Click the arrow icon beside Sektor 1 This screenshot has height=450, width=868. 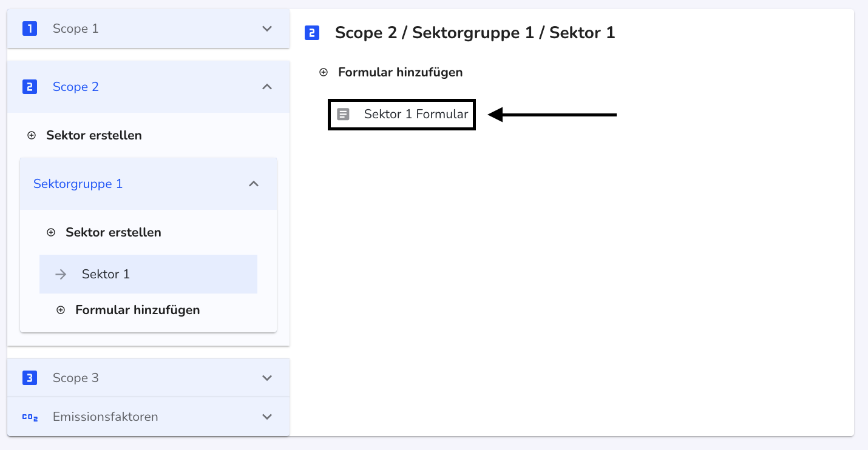click(x=61, y=274)
